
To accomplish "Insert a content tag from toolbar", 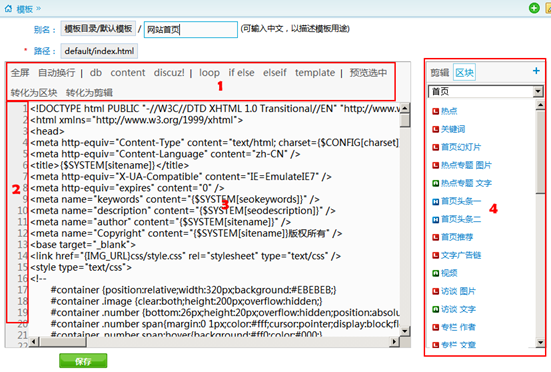I will pos(128,73).
